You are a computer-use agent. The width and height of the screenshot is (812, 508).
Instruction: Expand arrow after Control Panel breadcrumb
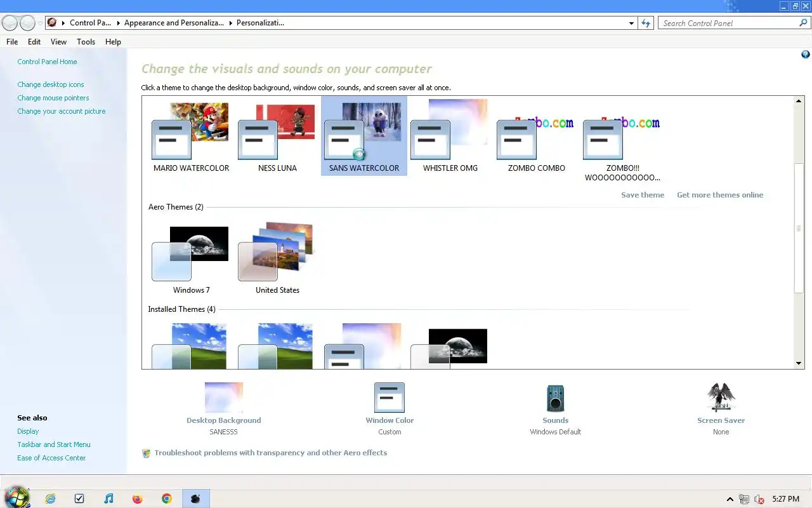tap(119, 23)
